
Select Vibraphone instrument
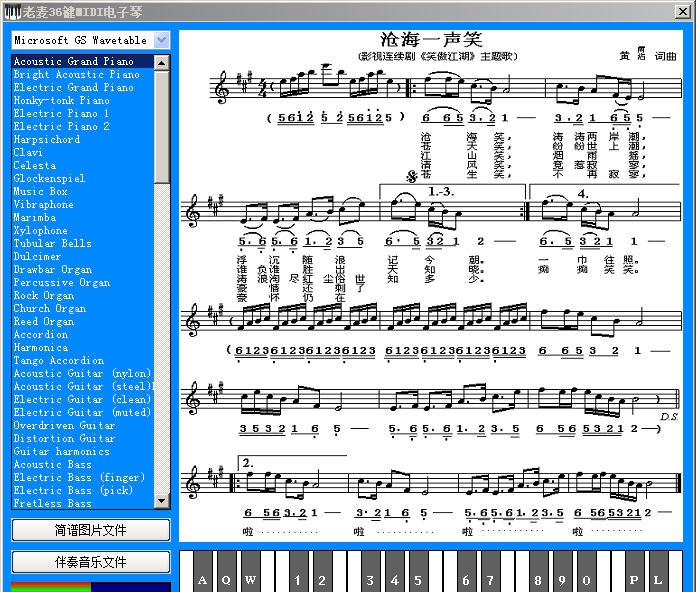(83, 204)
